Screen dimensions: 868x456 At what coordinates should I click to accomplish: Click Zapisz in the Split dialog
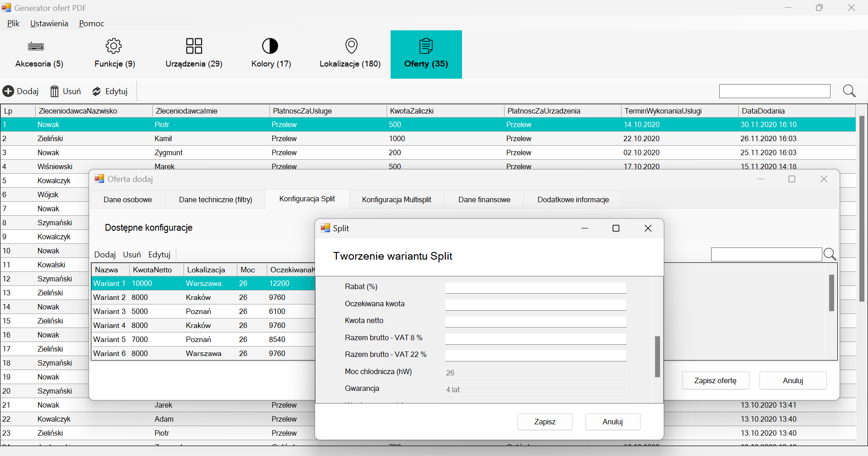pos(545,422)
